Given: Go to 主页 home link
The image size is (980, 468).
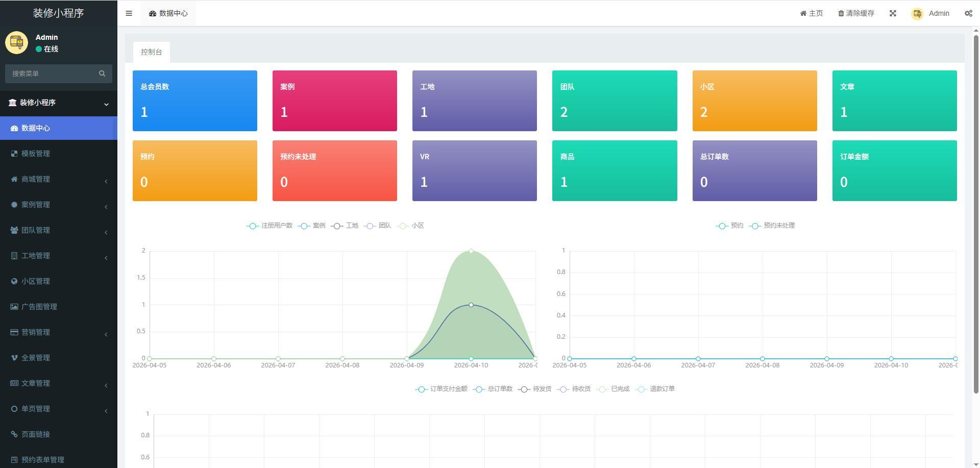Looking at the screenshot, I should [812, 13].
